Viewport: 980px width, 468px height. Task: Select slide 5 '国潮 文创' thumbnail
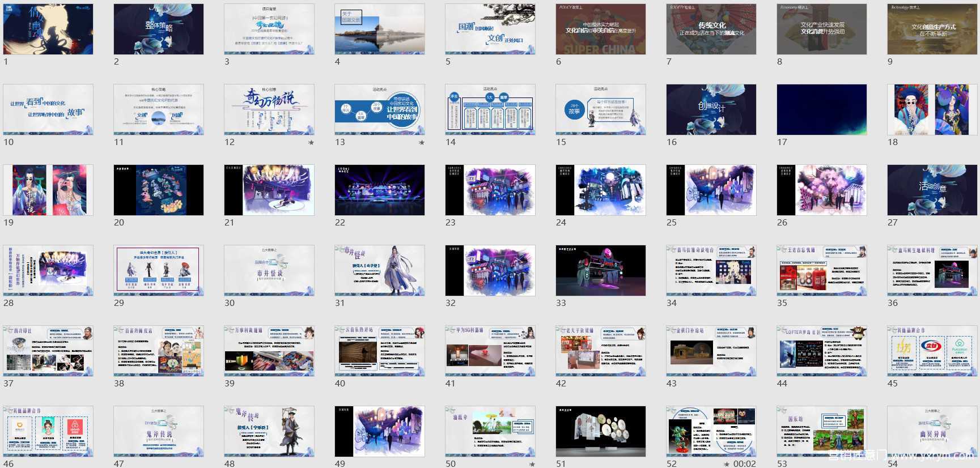coord(490,29)
